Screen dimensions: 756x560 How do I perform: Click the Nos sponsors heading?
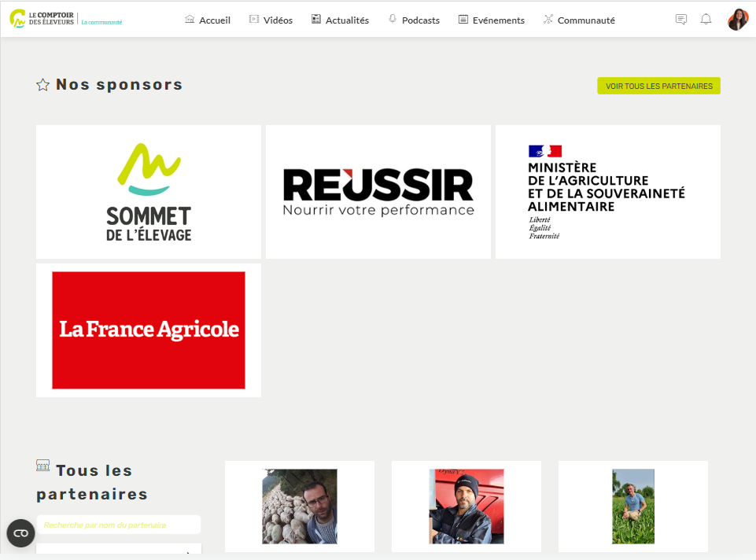coord(119,85)
